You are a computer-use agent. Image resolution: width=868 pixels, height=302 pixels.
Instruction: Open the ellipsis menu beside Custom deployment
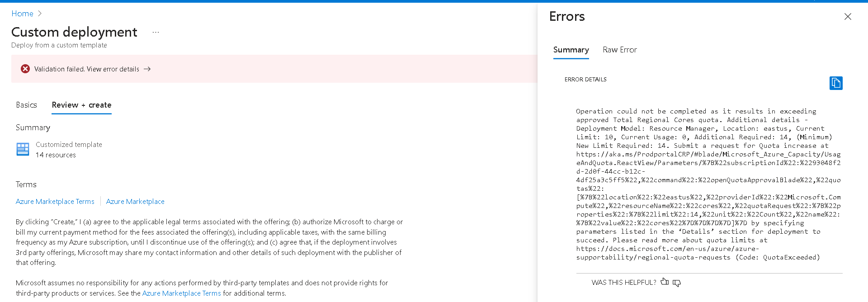[x=156, y=32]
